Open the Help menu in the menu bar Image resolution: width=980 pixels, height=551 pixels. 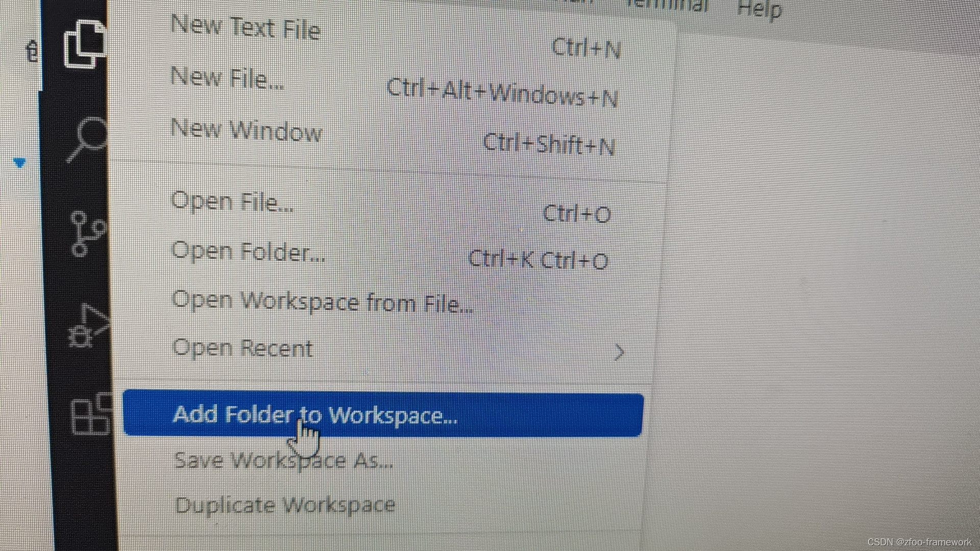pos(759,9)
